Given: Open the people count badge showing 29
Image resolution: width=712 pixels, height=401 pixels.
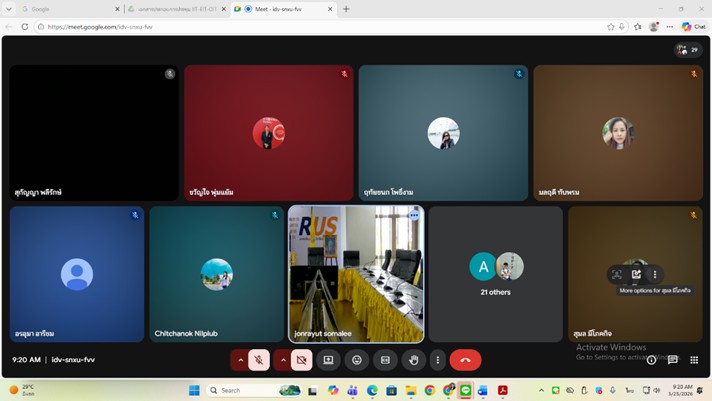Looking at the screenshot, I should click(687, 49).
